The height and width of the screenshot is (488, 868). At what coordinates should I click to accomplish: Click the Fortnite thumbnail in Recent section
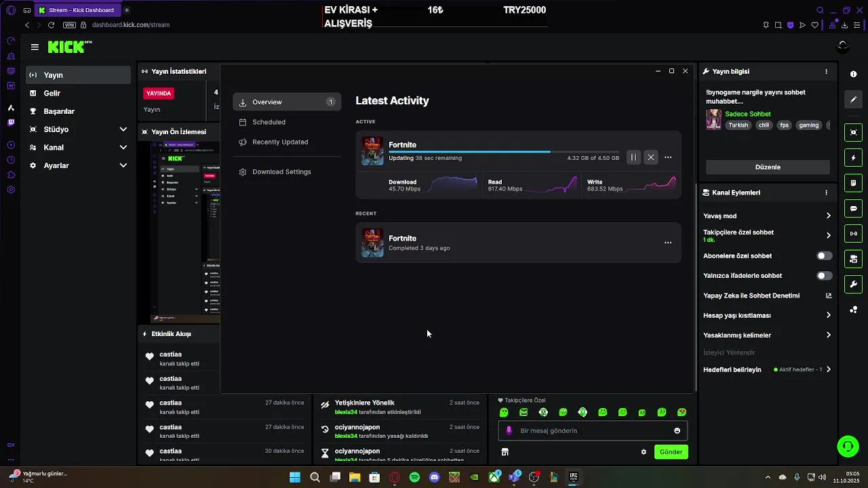[372, 243]
